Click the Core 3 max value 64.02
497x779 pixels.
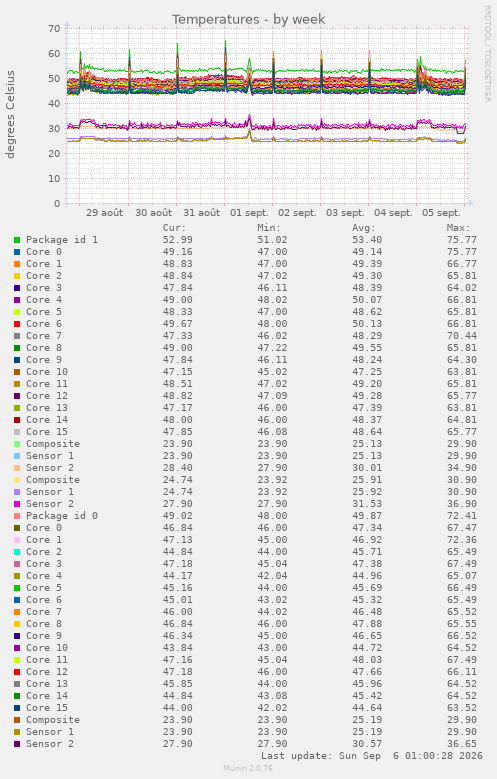462,288
